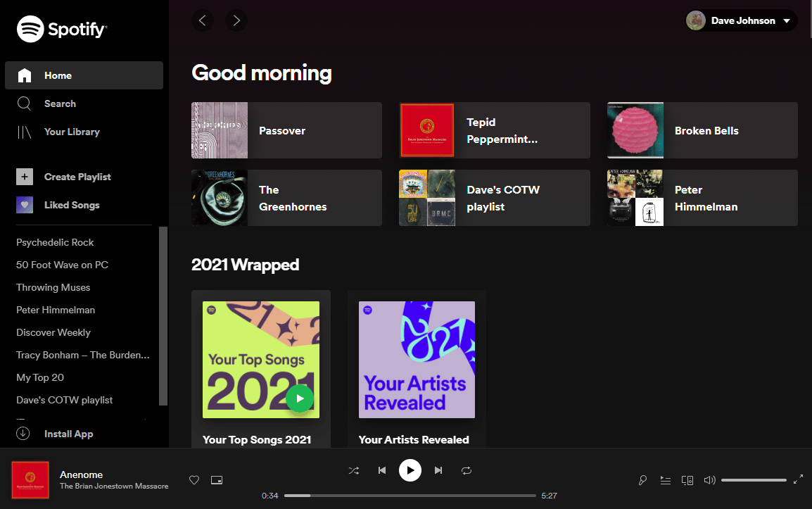Open Home in the sidebar
Viewport: 812px width, 509px height.
[84, 75]
